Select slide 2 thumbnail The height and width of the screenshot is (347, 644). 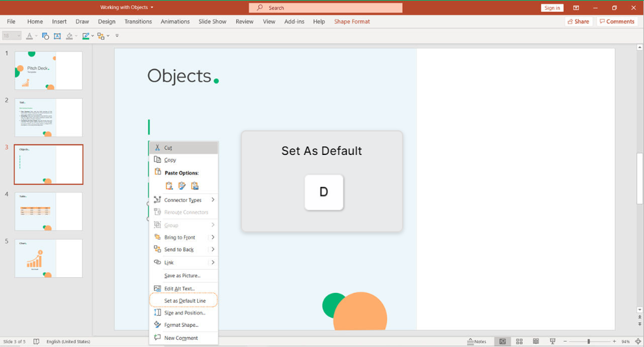point(49,117)
